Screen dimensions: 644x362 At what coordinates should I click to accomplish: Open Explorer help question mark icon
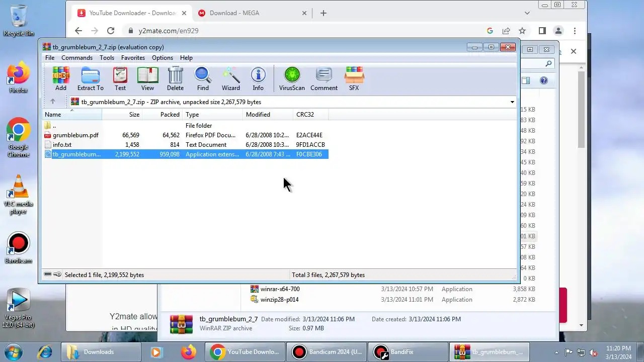click(x=543, y=80)
